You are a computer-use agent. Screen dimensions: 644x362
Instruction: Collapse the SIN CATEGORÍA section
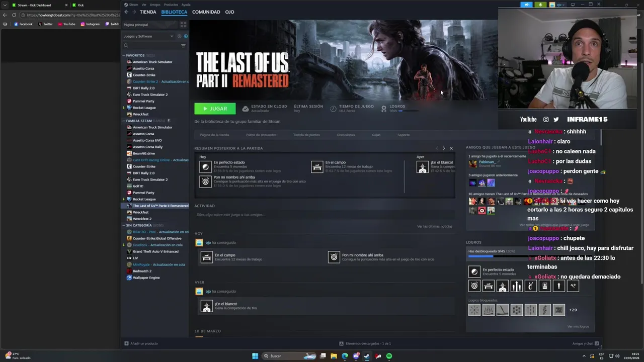point(124,225)
